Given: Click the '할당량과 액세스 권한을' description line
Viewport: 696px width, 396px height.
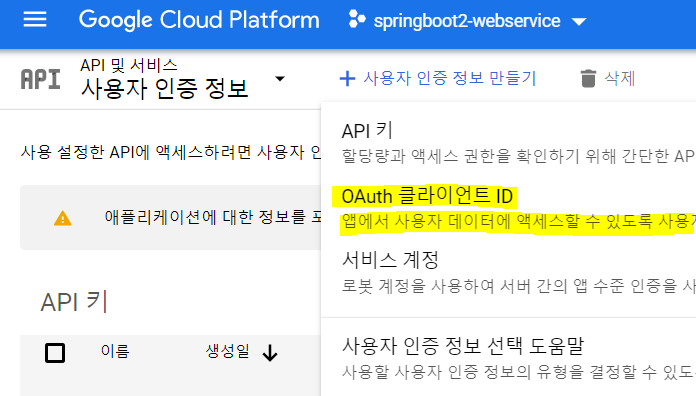Looking at the screenshot, I should point(518,156).
